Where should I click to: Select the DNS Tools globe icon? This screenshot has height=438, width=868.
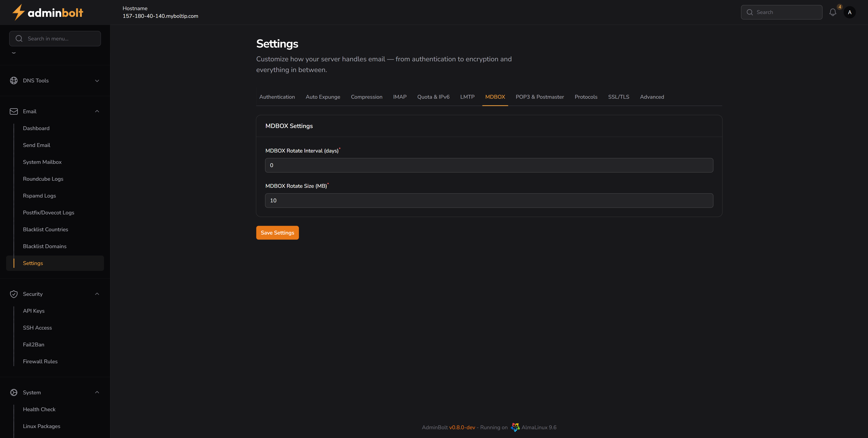[x=14, y=80]
